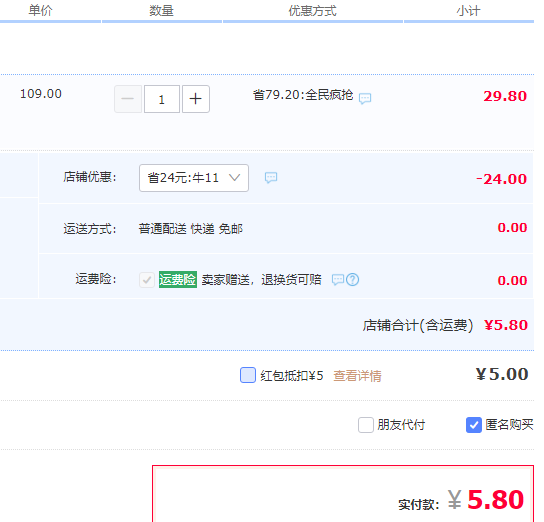Click comment icon beside 全民疯抢 promotion
This screenshot has height=522, width=544.
365,99
